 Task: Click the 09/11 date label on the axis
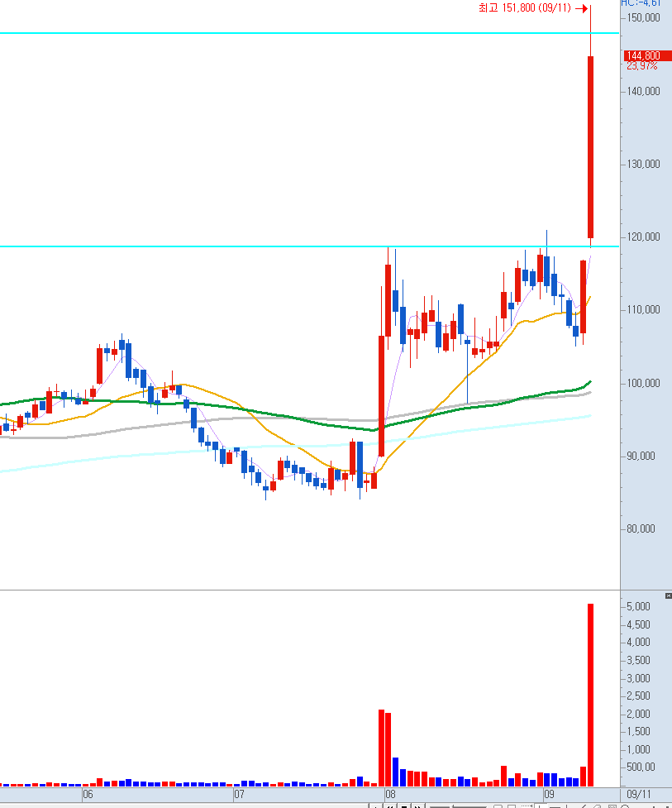click(639, 794)
